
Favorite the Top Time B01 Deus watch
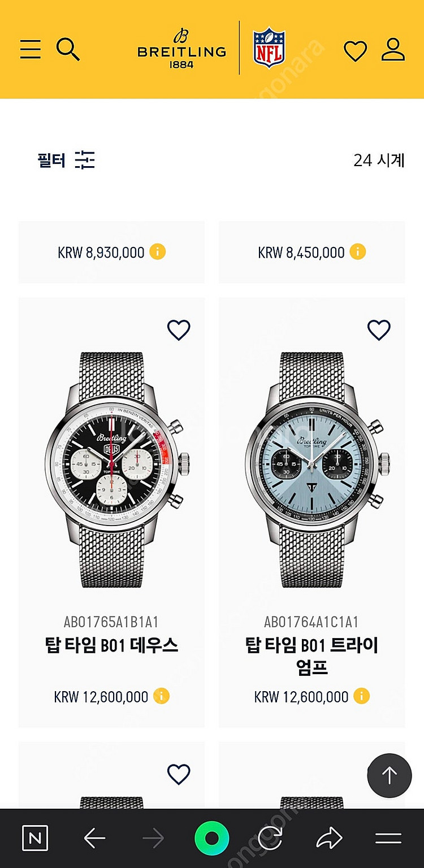tap(179, 330)
